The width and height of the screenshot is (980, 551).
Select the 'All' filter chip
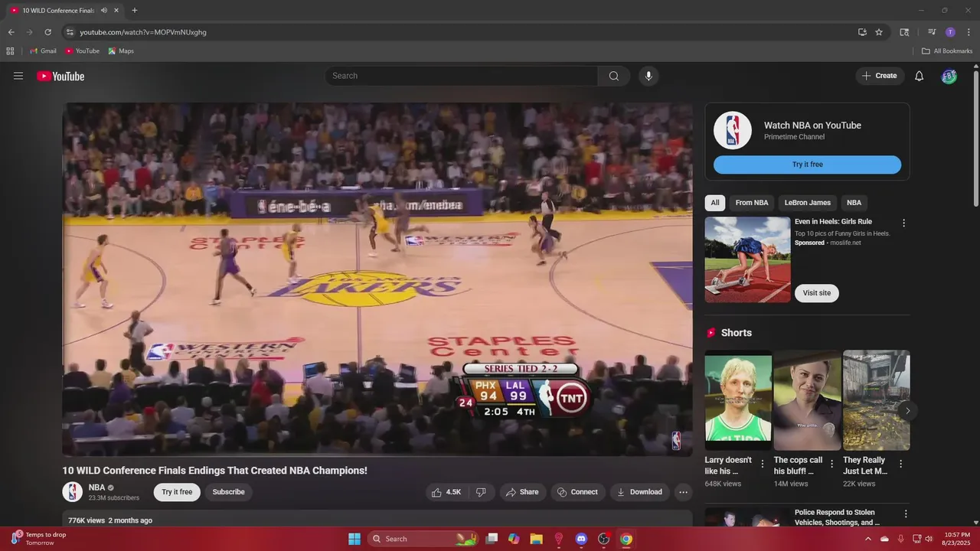715,203
